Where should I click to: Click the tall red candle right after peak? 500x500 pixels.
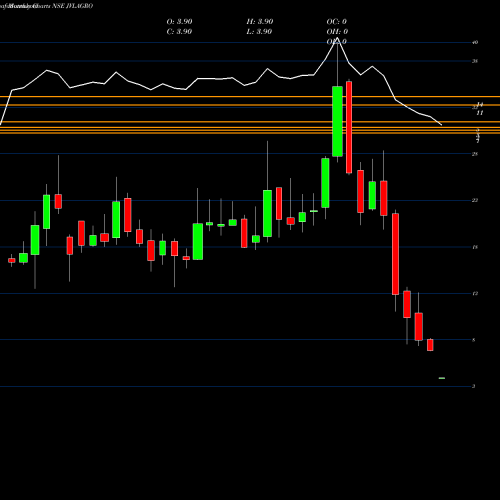point(349,127)
